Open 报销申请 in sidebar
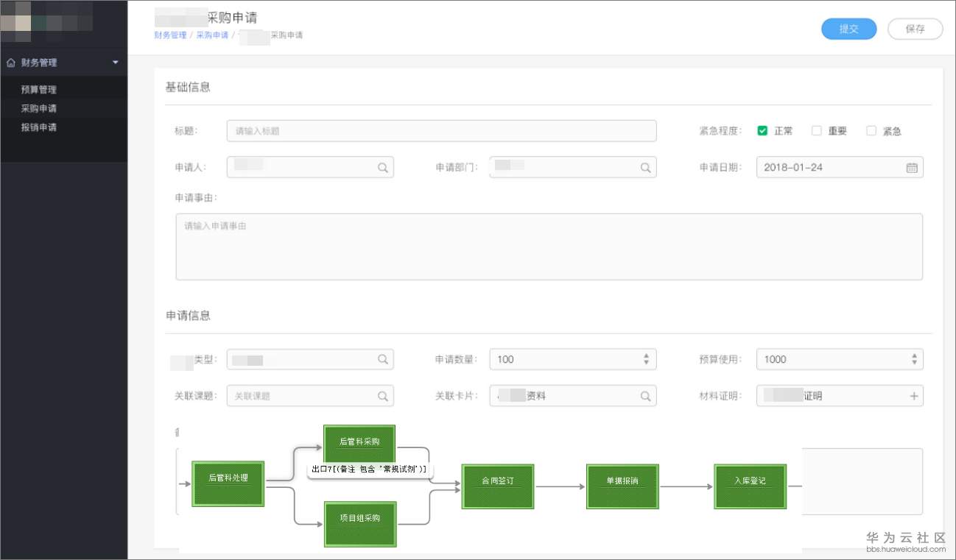 click(x=39, y=127)
